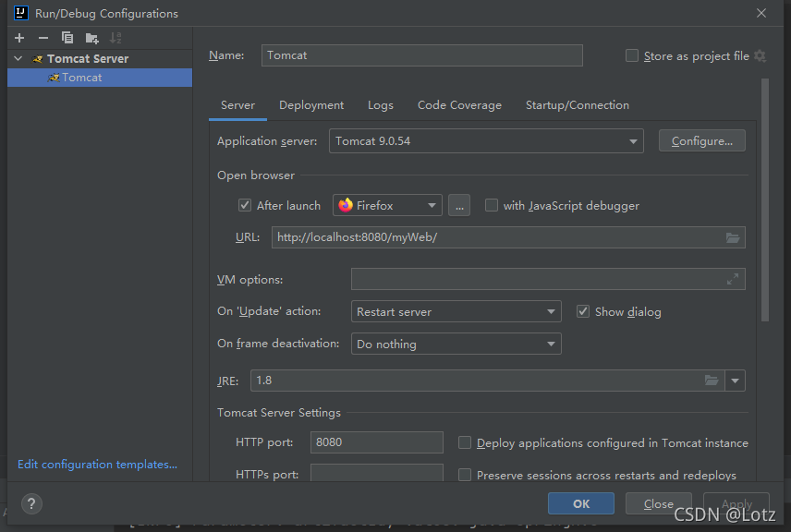
Task: Browse for URL using folder icon
Action: click(733, 237)
